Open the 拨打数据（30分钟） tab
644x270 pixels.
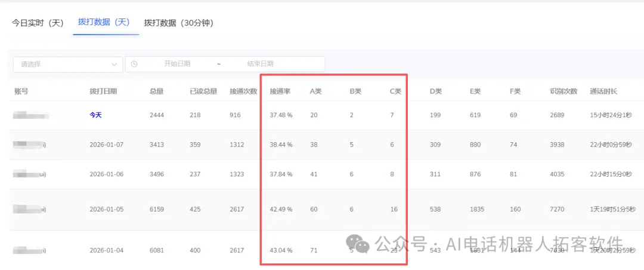point(179,23)
